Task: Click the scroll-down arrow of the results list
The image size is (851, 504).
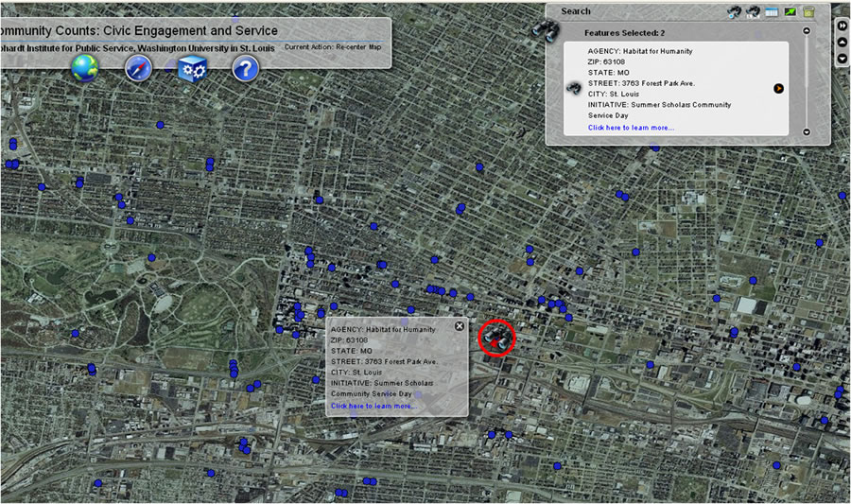Action: point(807,131)
